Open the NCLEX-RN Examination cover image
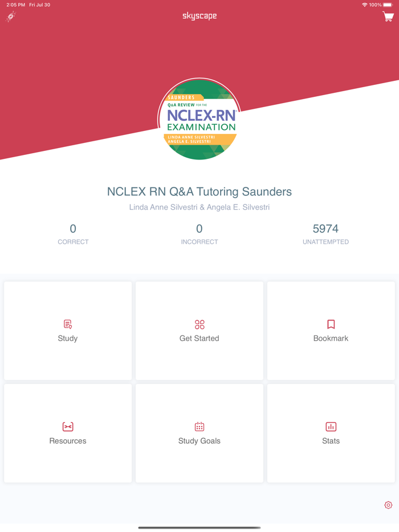This screenshot has width=399, height=532. point(199,120)
